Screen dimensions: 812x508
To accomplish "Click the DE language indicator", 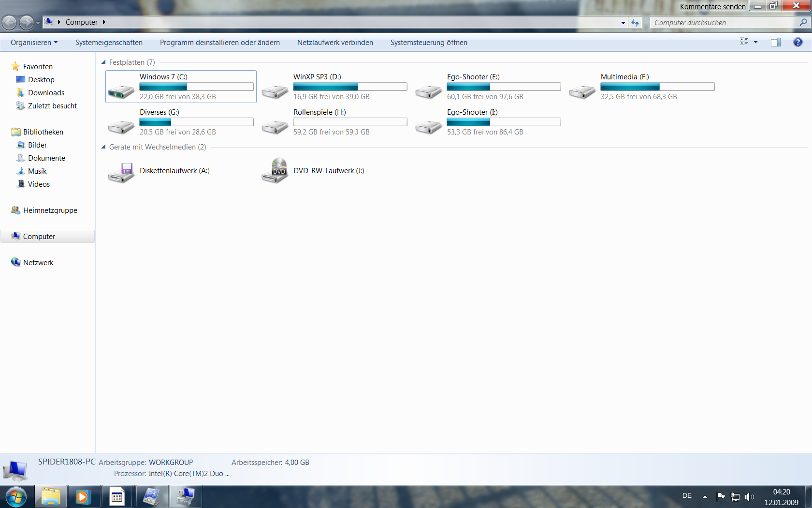I will 687,496.
